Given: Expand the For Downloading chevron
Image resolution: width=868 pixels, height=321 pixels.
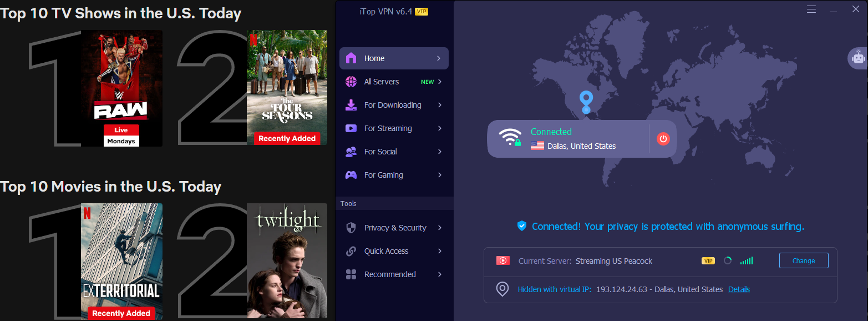Looking at the screenshot, I should [x=440, y=105].
